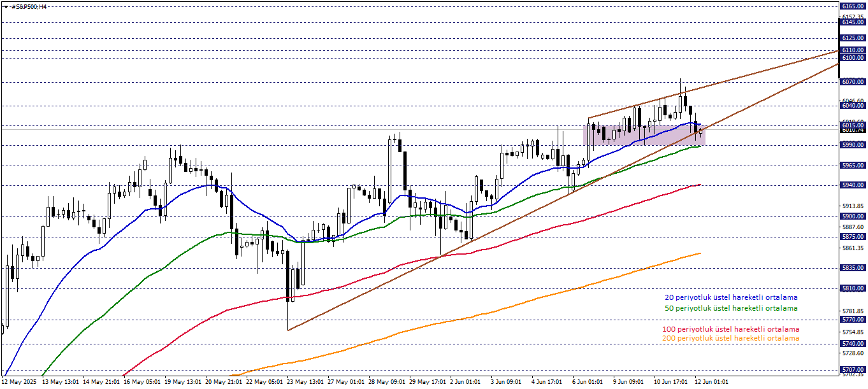Viewport: 868px width, 389px height.
Task: Click the 12 May 2025 time label
Action: tap(19, 382)
